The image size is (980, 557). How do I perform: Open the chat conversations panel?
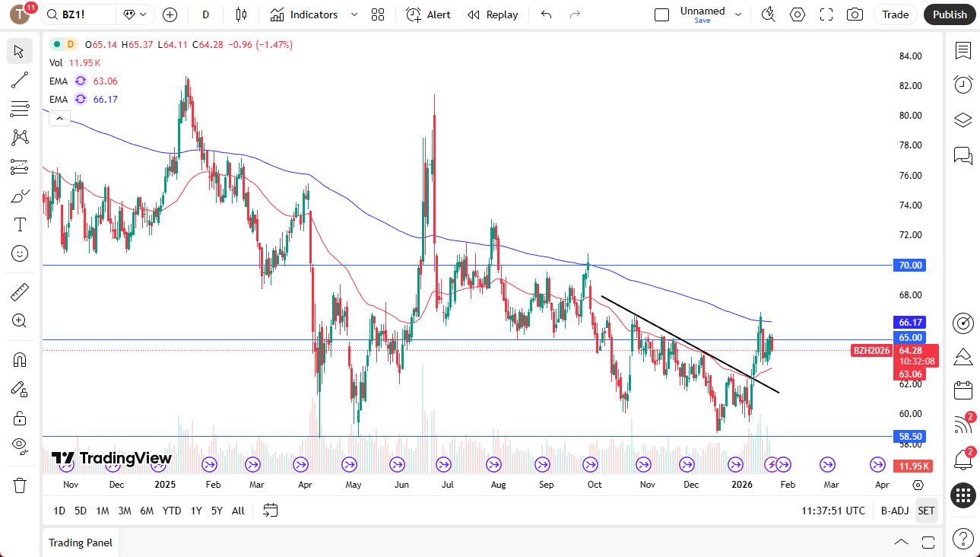click(x=963, y=155)
